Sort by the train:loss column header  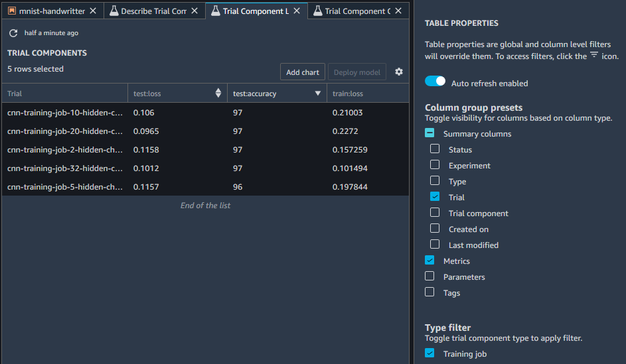coord(348,93)
